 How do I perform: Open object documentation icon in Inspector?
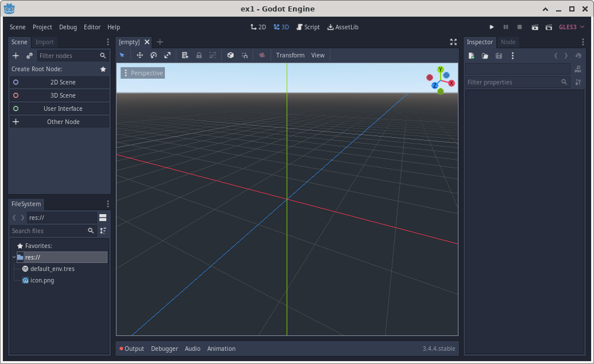[578, 69]
